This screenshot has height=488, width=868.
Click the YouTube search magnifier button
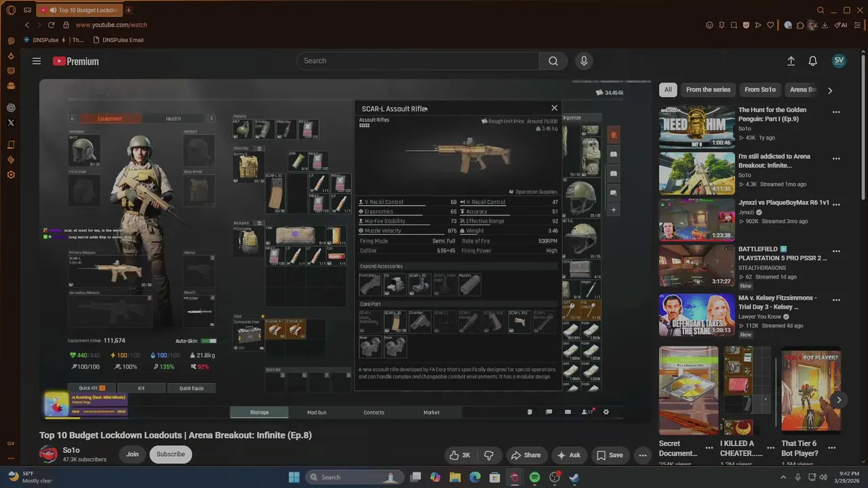pos(553,61)
